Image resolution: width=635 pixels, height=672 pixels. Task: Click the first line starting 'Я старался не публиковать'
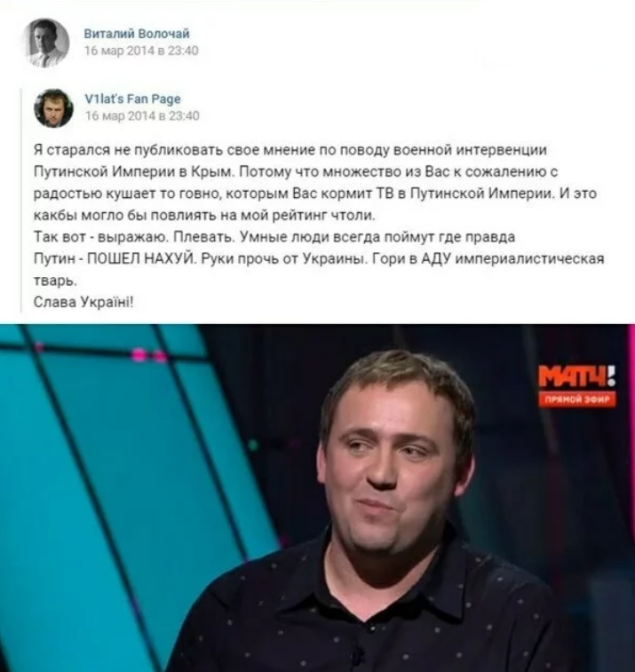[x=290, y=150]
